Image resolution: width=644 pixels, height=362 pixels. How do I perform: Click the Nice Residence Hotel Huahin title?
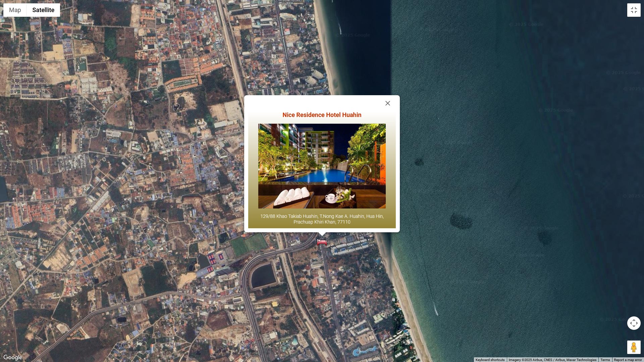point(322,115)
